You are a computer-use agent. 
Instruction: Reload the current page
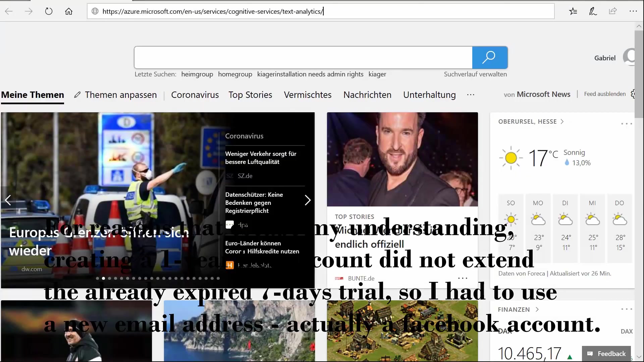pyautogui.click(x=49, y=11)
